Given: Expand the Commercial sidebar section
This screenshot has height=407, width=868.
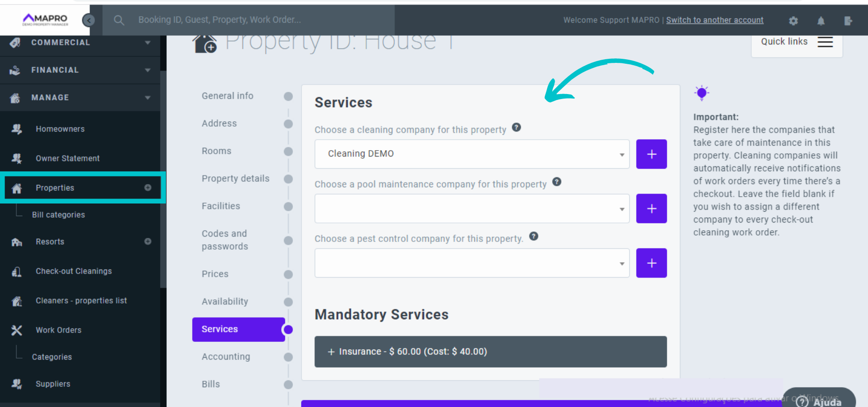Looking at the screenshot, I should [x=81, y=43].
